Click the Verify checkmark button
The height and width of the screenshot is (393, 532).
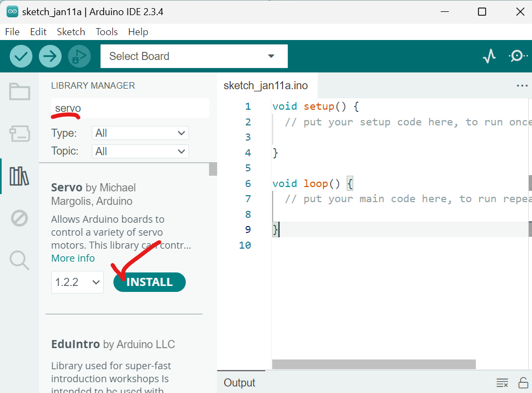[x=21, y=56]
